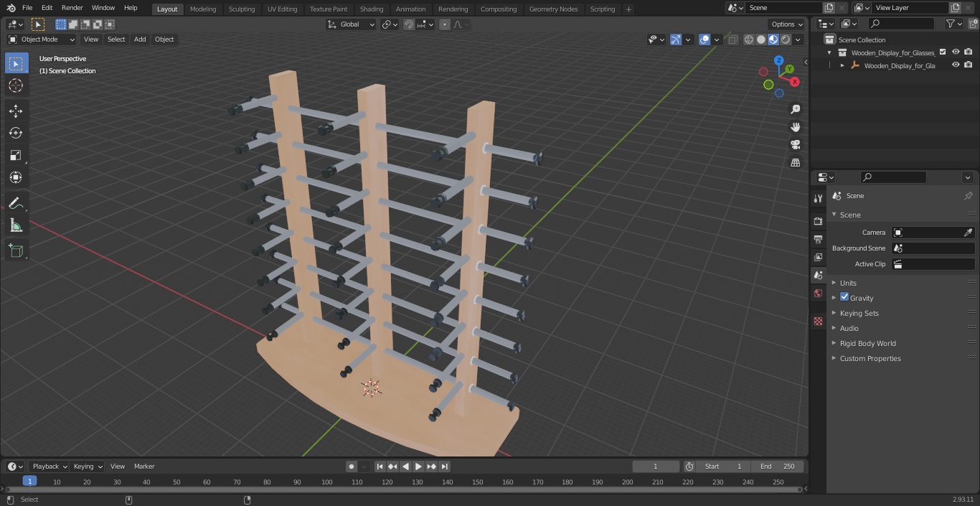Image resolution: width=980 pixels, height=506 pixels.
Task: Switch to rendered viewport shading
Action: click(x=786, y=39)
